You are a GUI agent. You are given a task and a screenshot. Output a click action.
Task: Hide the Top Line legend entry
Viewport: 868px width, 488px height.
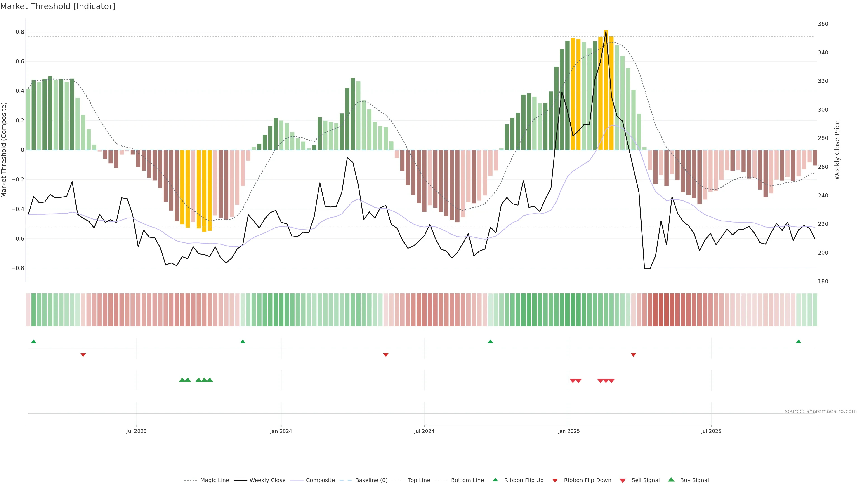pos(419,480)
